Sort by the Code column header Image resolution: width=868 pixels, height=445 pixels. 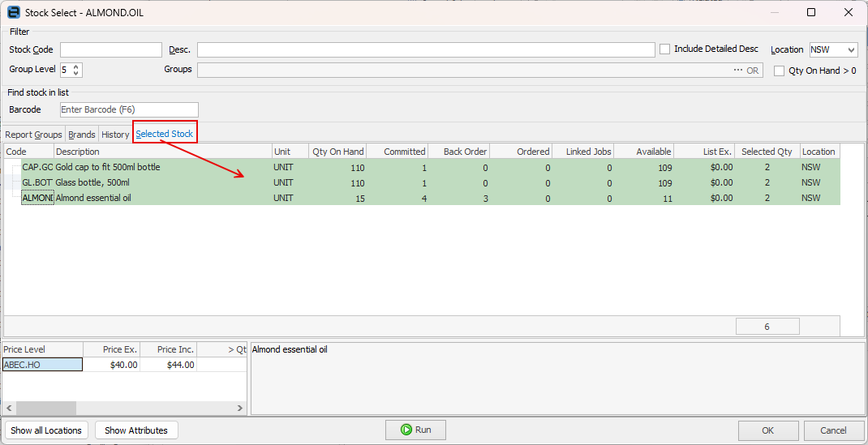pos(28,152)
